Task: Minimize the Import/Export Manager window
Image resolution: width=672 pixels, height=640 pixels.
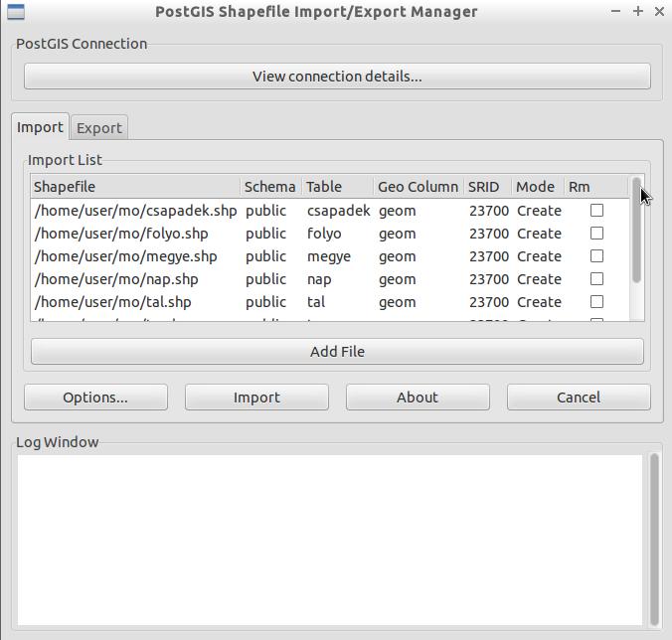Action: [616, 12]
